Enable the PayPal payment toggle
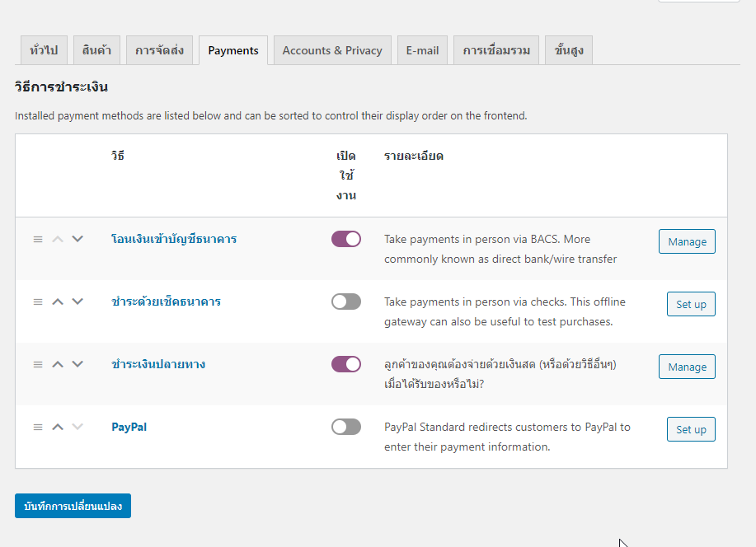The width and height of the screenshot is (756, 547). coord(346,427)
